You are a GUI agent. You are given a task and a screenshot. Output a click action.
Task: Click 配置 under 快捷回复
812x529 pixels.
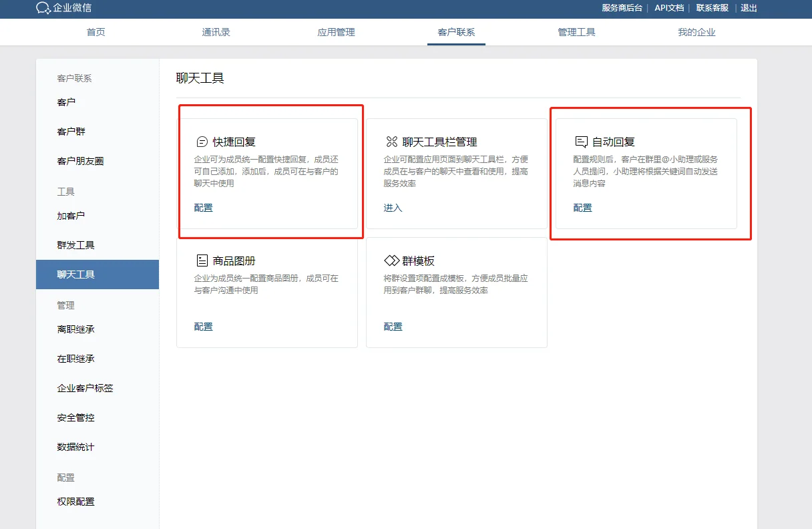click(204, 208)
